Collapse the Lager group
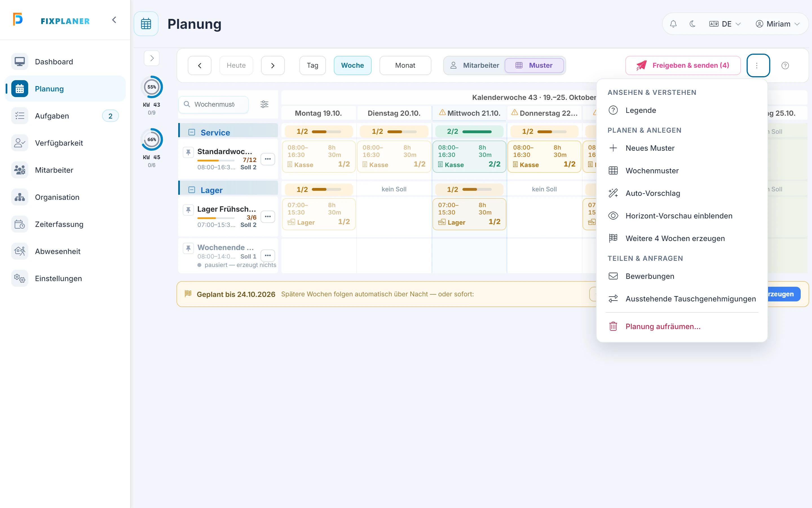 pos(192,190)
